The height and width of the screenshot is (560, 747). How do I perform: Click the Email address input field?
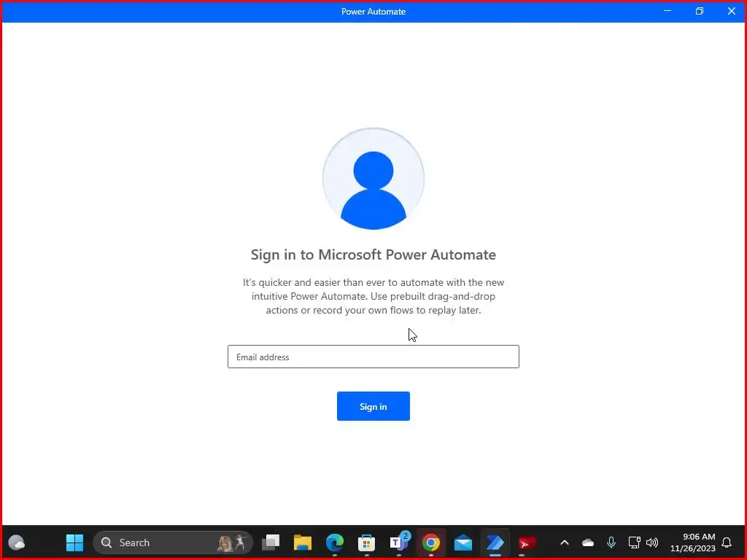(x=373, y=357)
